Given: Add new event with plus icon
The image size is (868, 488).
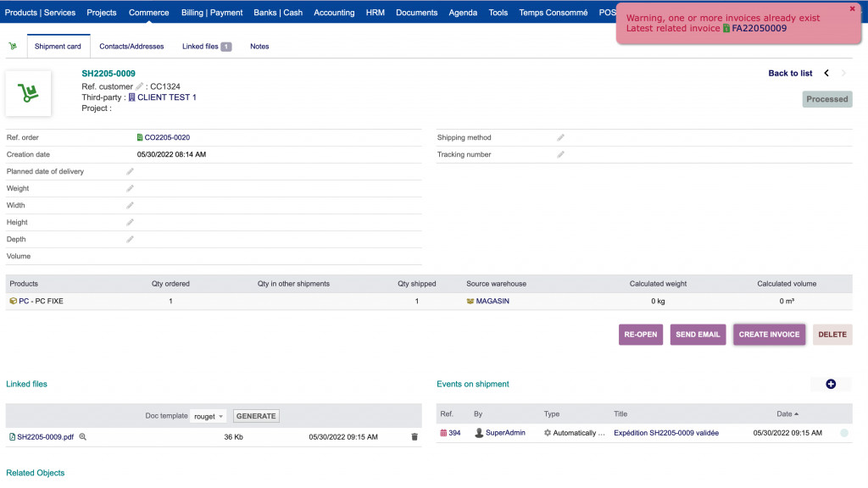Looking at the screenshot, I should click(830, 384).
